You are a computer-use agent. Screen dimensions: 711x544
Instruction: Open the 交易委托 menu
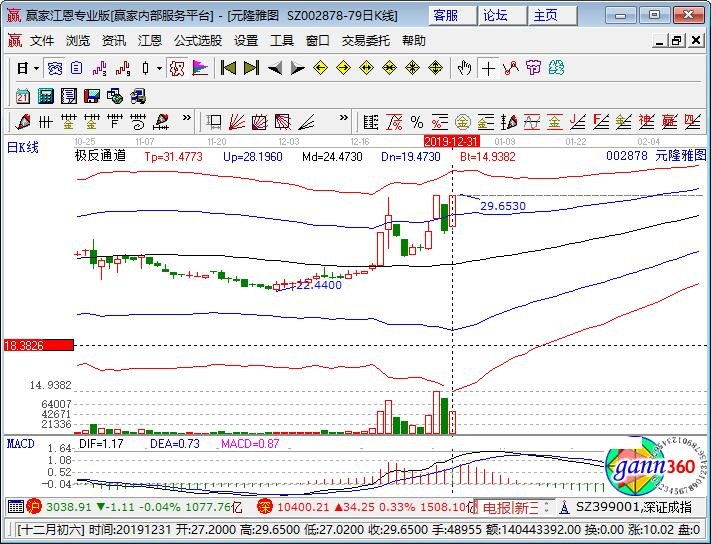pos(365,41)
